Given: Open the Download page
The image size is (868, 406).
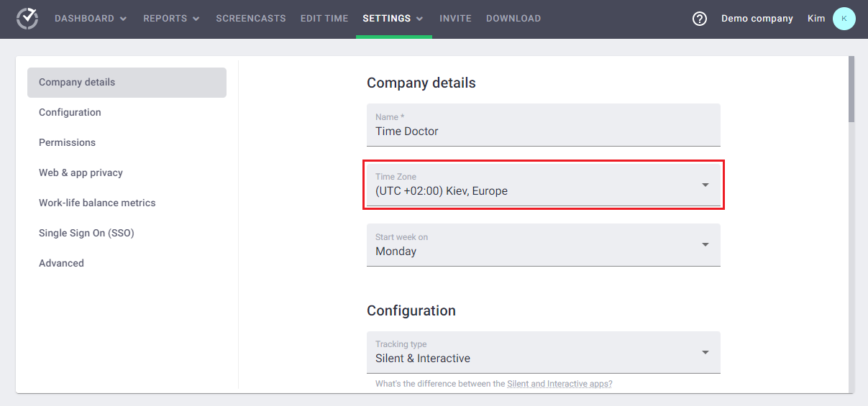Looking at the screenshot, I should (x=513, y=19).
